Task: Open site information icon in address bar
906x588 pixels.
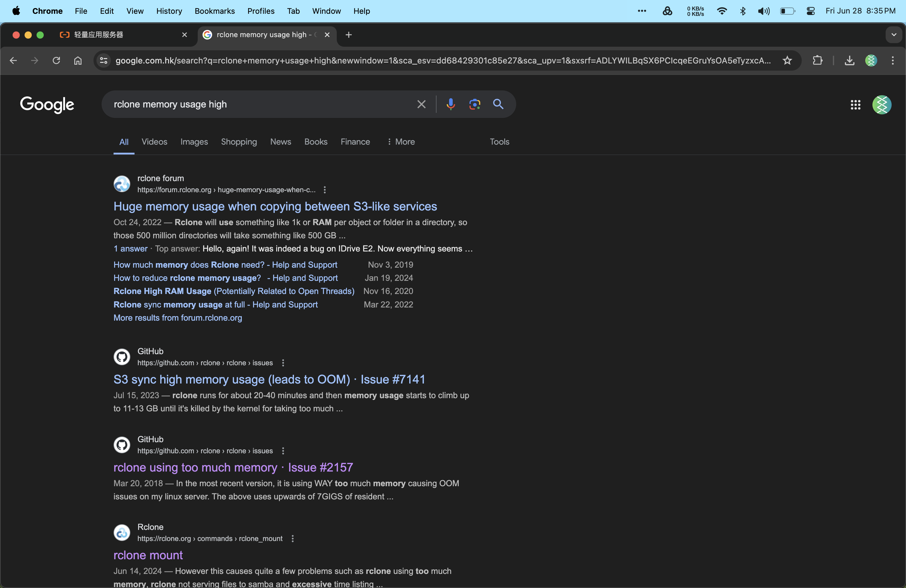Action: coord(104,60)
